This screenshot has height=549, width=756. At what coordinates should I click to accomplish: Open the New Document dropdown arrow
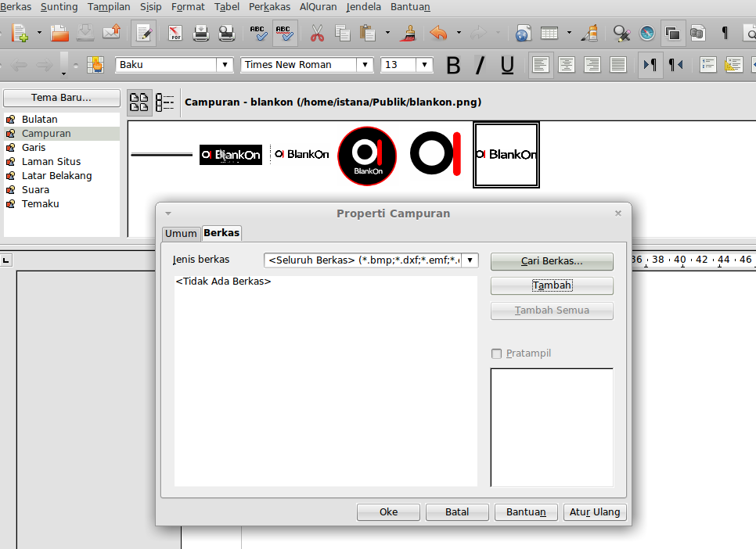[x=40, y=34]
